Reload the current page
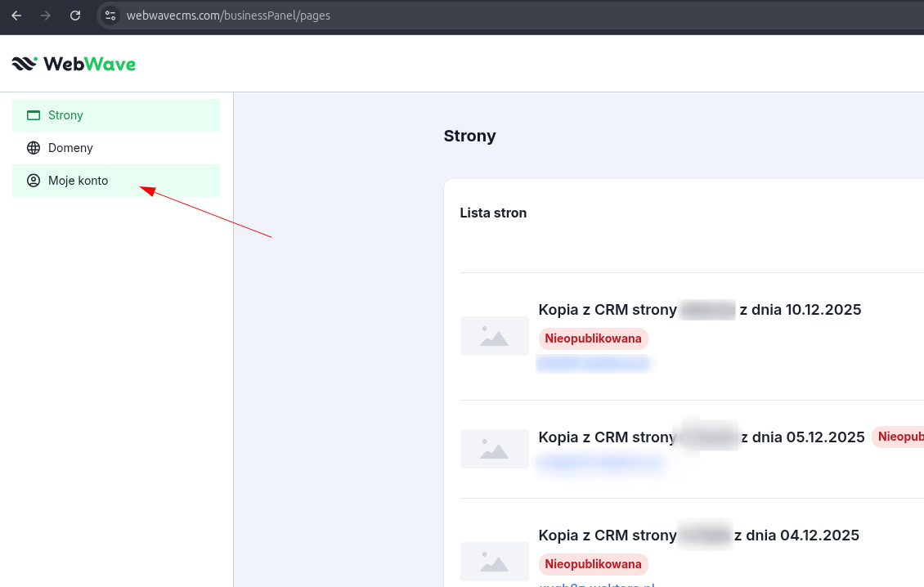924x587 pixels. click(x=75, y=16)
